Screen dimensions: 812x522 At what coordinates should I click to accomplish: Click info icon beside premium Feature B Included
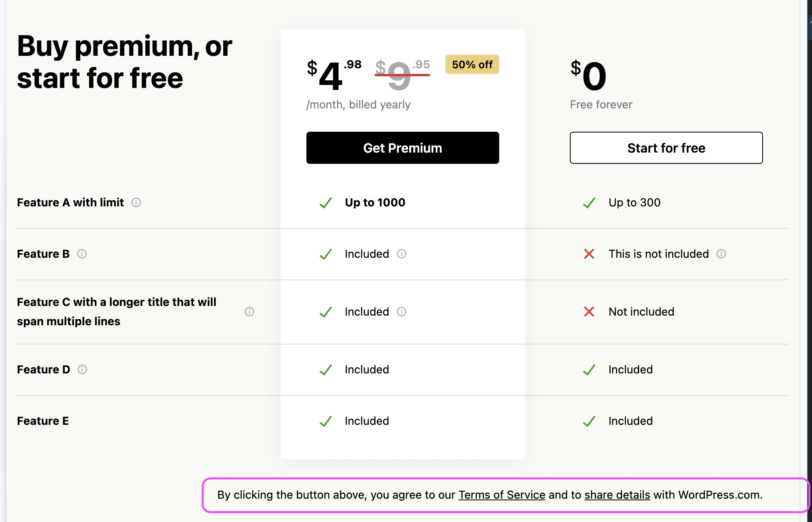402,254
